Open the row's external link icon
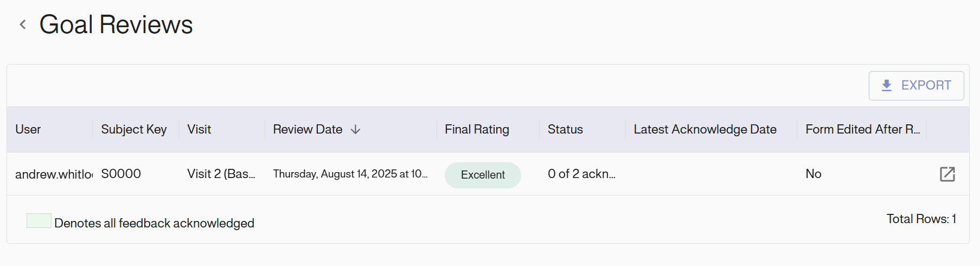 tap(947, 174)
